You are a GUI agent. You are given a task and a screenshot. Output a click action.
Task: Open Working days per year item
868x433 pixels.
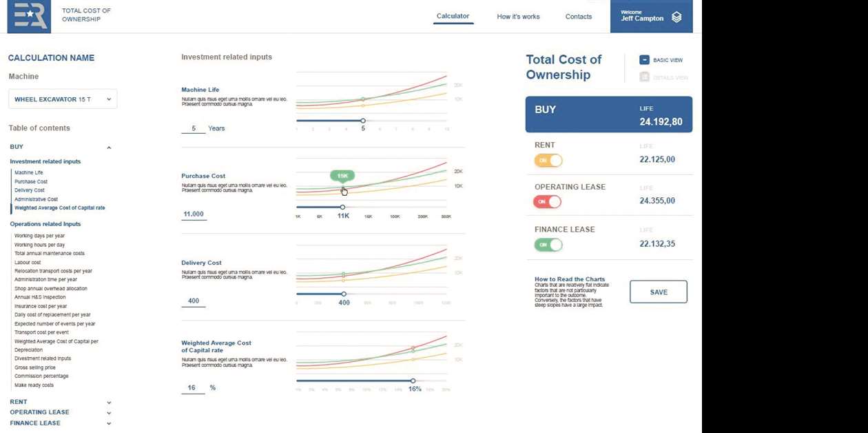point(39,236)
